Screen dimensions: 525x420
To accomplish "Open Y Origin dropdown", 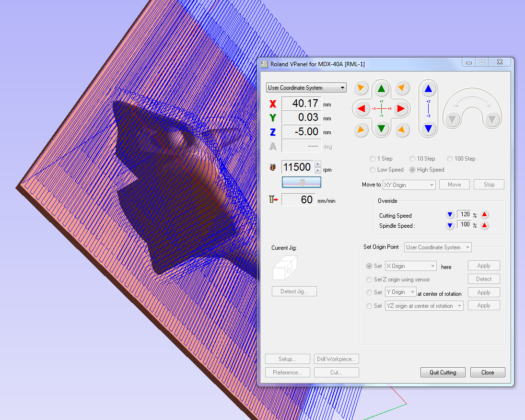I will (400, 292).
